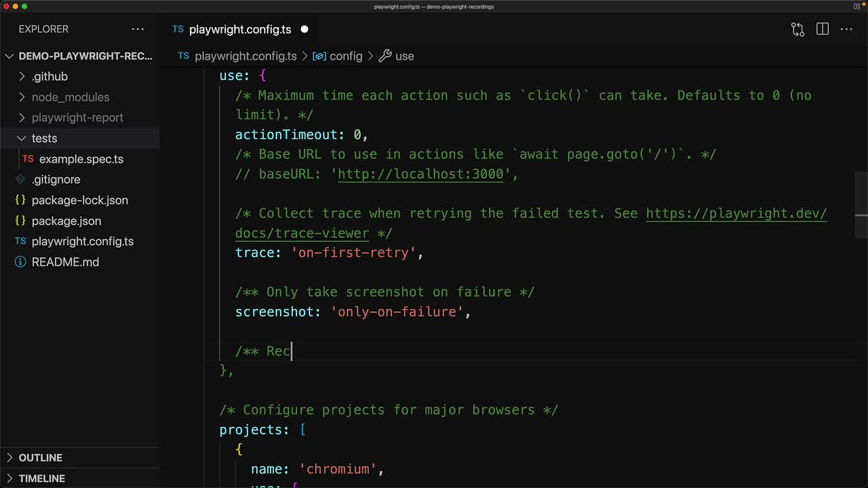Screen dimensions: 868x488
Task: Click the http://localhost:3000 link in code
Action: [x=420, y=174]
